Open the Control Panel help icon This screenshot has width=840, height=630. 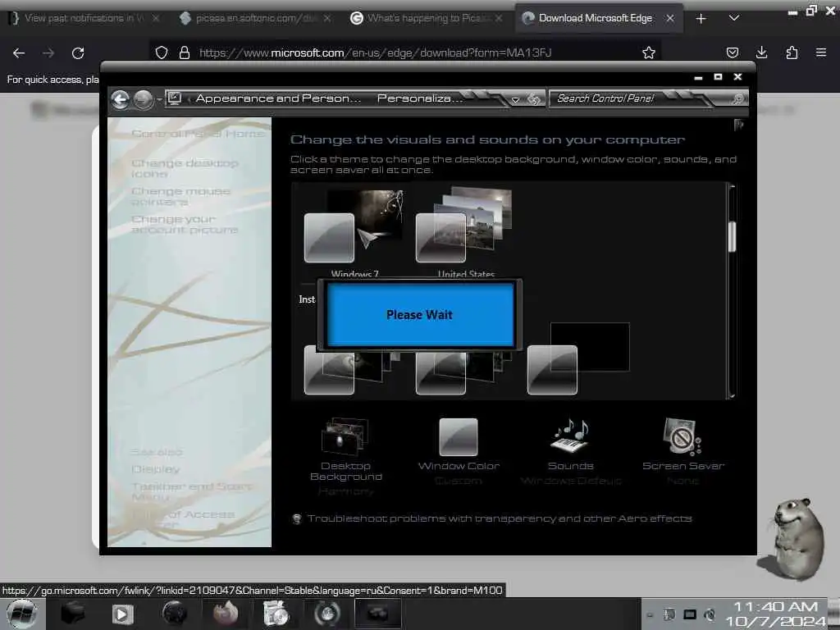point(738,125)
